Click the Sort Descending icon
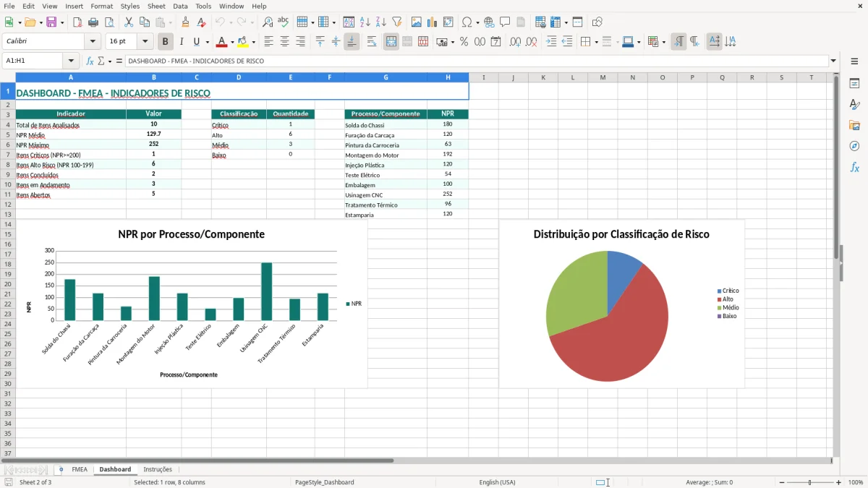This screenshot has width=868, height=488. coord(381,22)
